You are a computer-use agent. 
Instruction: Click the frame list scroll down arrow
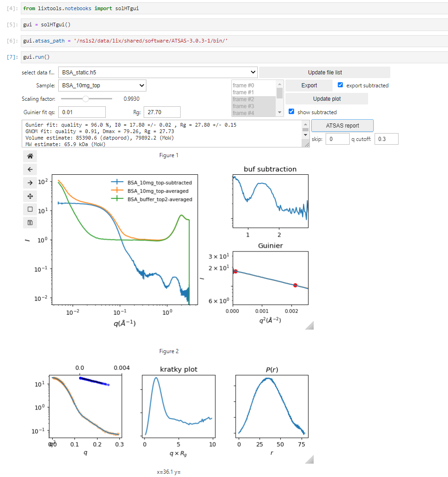click(x=279, y=113)
